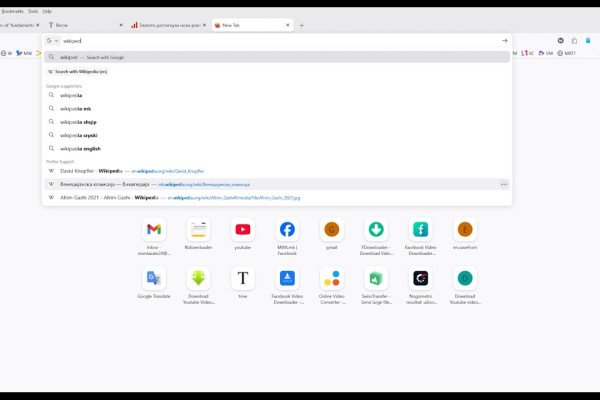Screen dimensions: 600x400
Task: Open the VC bookmark in bookmarks bar
Action: 527,53
